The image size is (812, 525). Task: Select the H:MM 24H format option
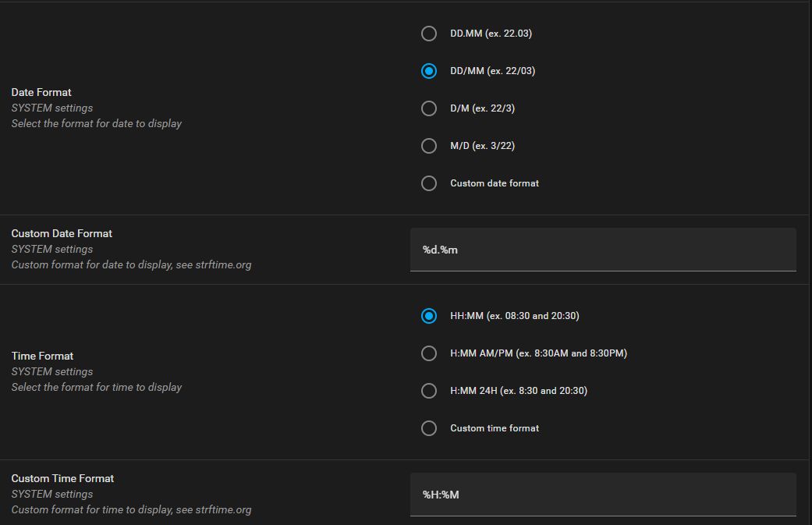(428, 391)
